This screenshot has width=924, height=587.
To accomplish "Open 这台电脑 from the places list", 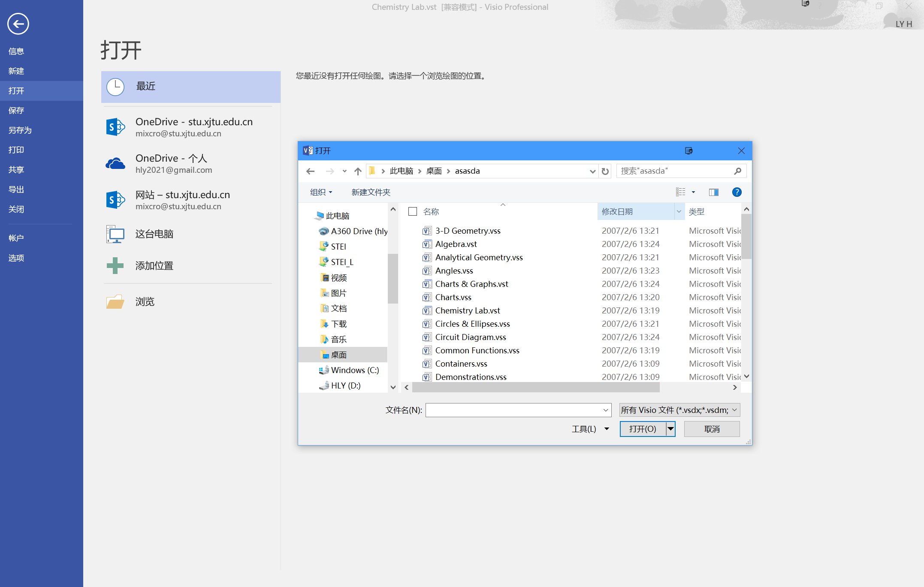I will click(x=154, y=234).
